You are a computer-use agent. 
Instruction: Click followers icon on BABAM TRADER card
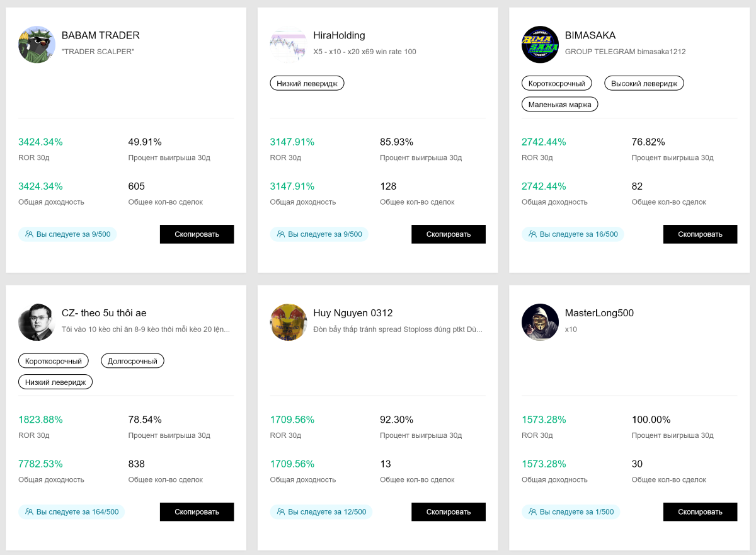pos(29,234)
